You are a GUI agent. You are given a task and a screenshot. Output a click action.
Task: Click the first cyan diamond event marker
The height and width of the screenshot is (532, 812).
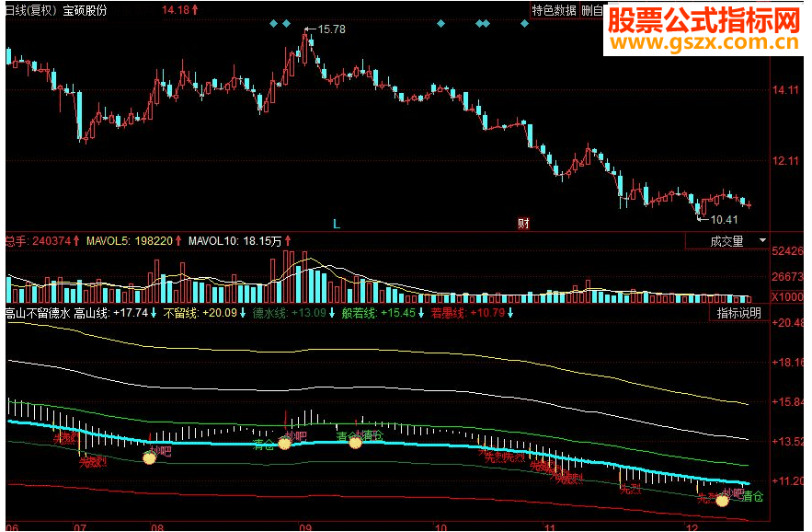(273, 24)
